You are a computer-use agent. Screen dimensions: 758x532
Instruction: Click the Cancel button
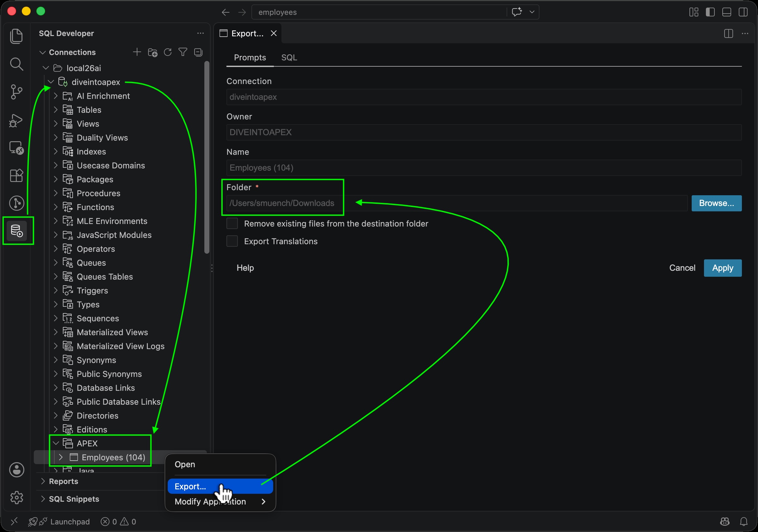click(x=682, y=268)
